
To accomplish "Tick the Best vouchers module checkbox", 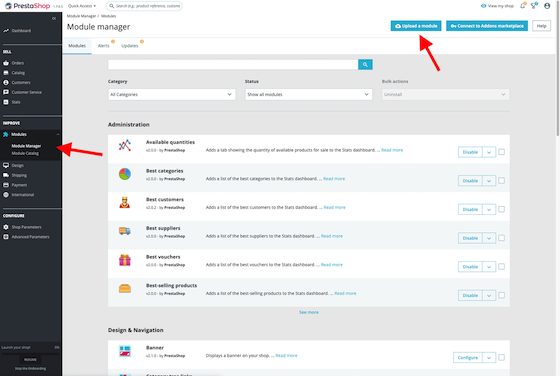I will point(501,267).
